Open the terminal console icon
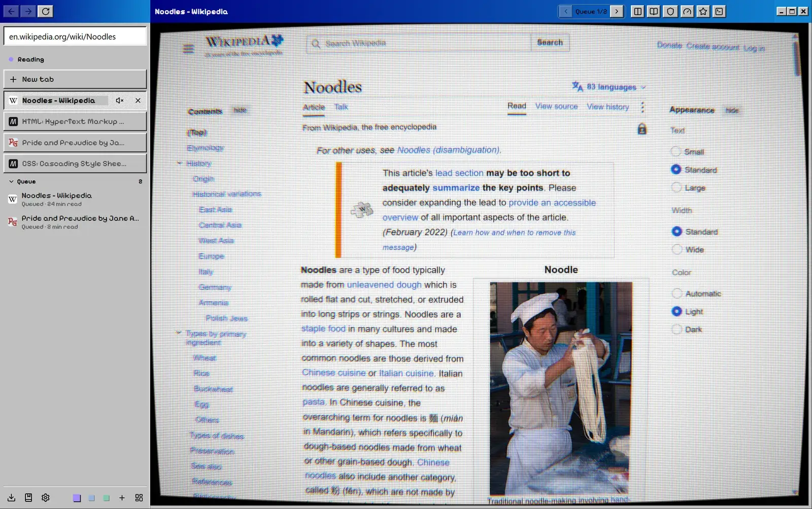The height and width of the screenshot is (509, 812). coord(719,11)
